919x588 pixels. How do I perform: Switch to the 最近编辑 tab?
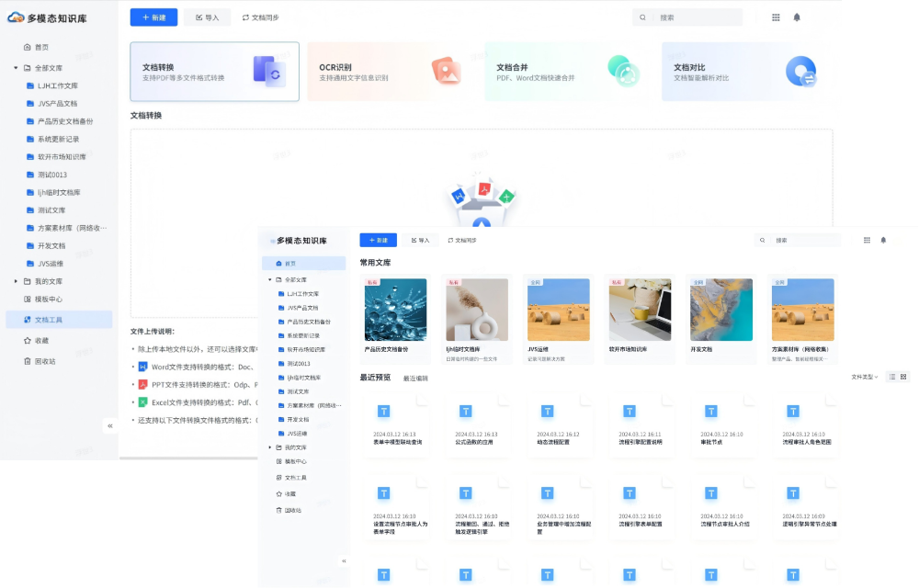click(415, 379)
